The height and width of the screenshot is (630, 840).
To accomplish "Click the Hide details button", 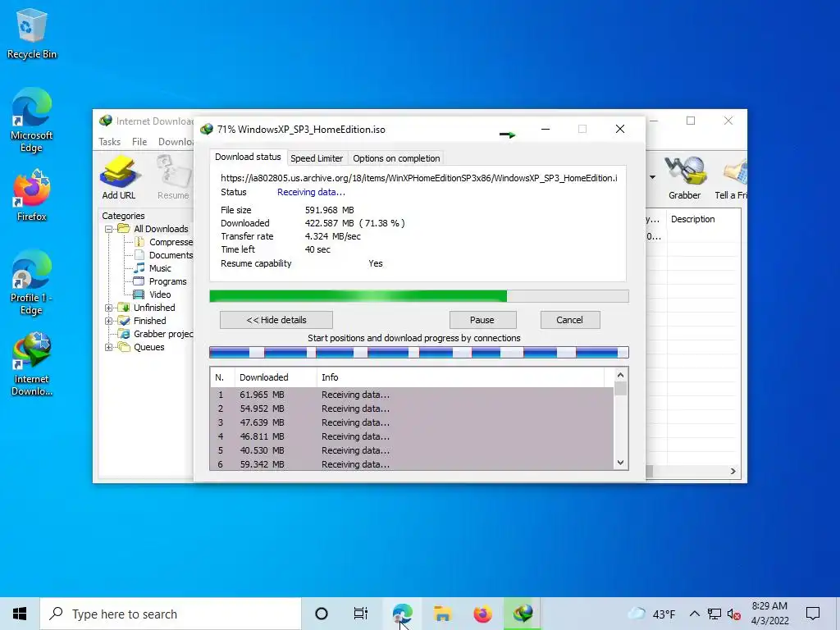I will coord(276,320).
